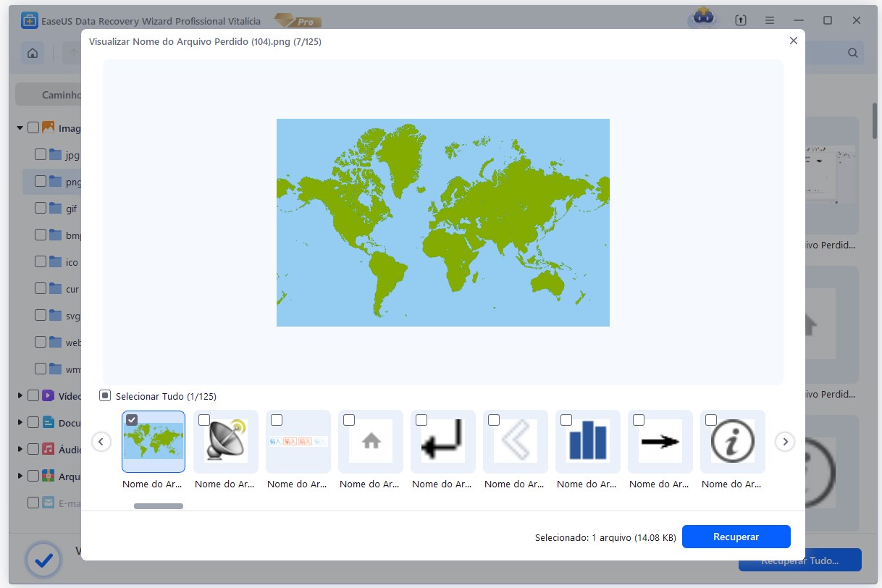Select the satellite dish thumbnail

coord(226,441)
